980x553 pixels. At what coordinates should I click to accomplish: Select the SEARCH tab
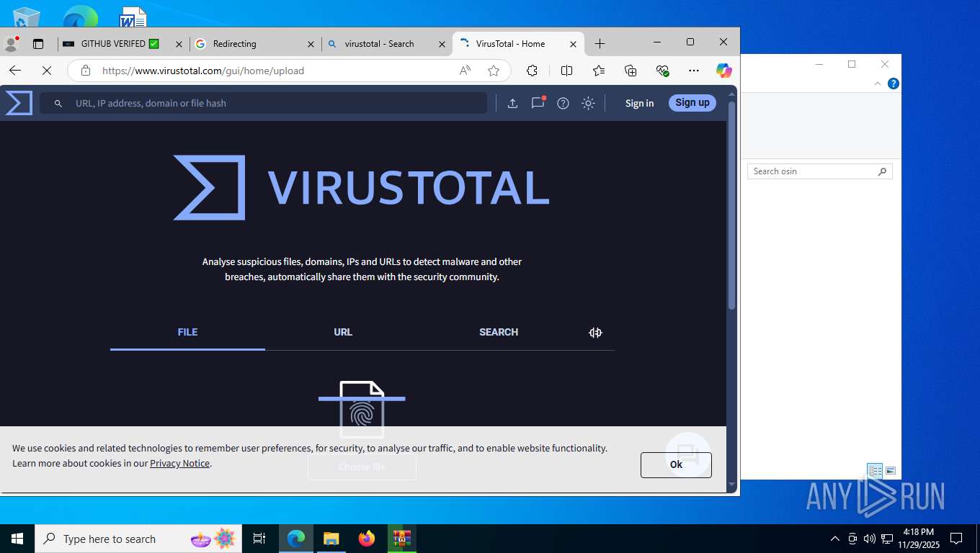(x=499, y=332)
